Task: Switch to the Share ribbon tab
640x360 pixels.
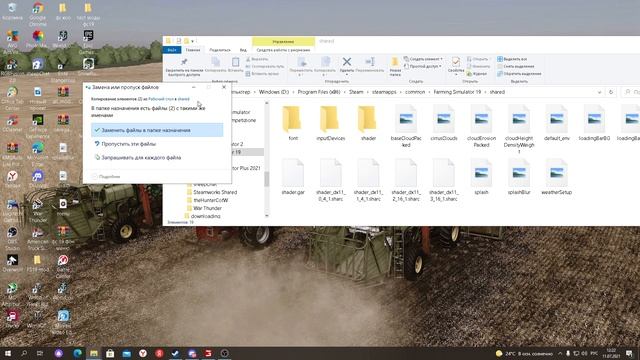Action: click(220, 50)
